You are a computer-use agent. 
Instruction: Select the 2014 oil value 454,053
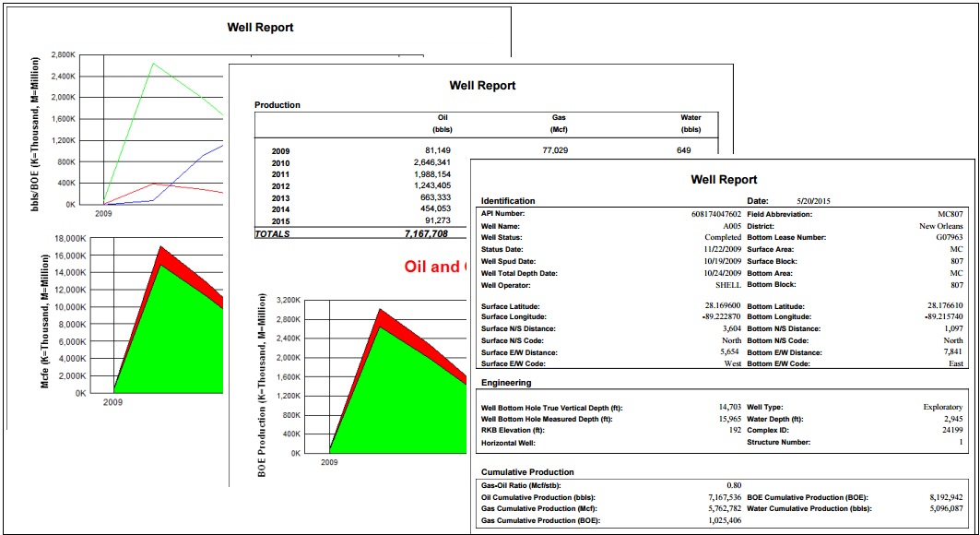435,208
